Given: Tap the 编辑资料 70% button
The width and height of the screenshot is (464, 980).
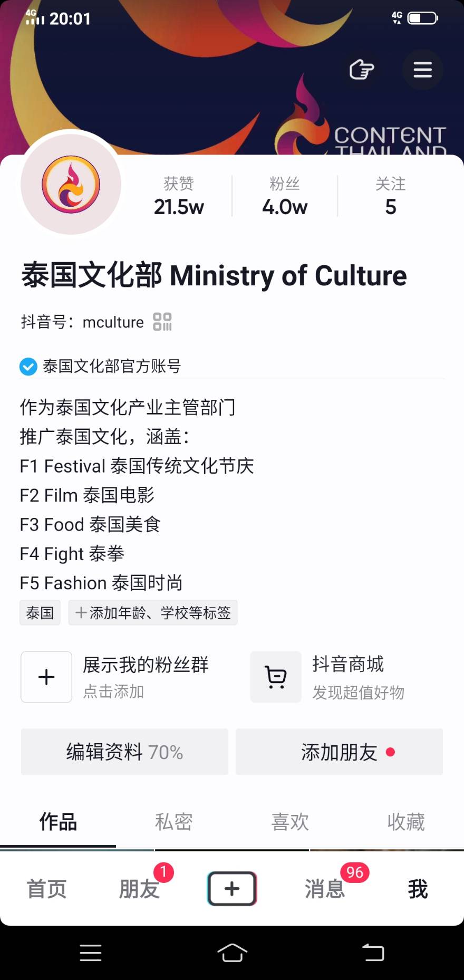Looking at the screenshot, I should point(124,752).
